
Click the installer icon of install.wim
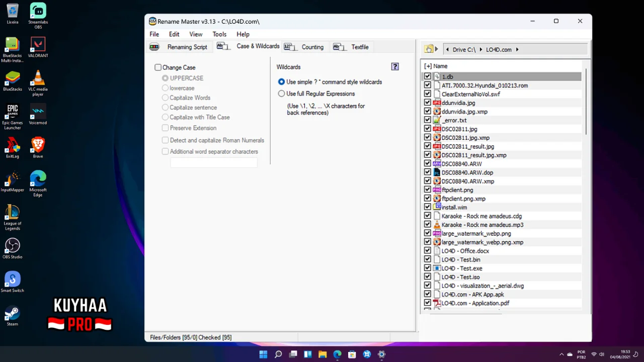tap(437, 207)
